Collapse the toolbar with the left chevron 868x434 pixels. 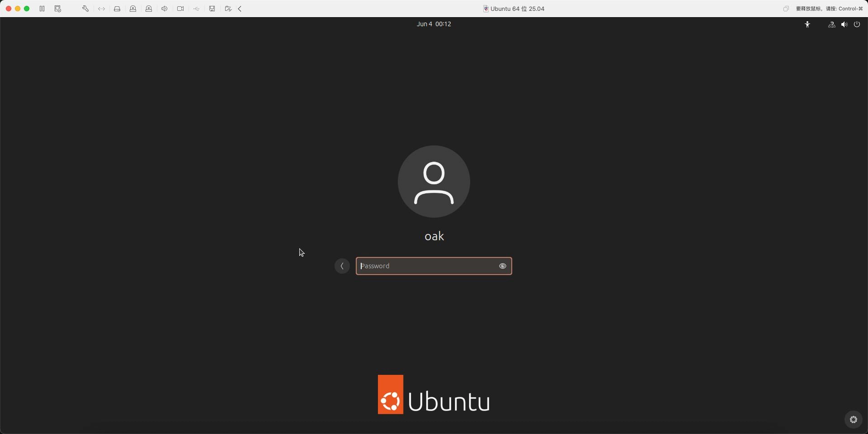(240, 9)
